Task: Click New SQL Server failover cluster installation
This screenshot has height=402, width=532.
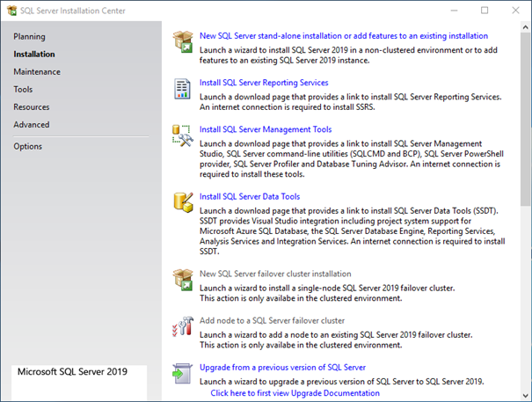Action: (x=275, y=274)
